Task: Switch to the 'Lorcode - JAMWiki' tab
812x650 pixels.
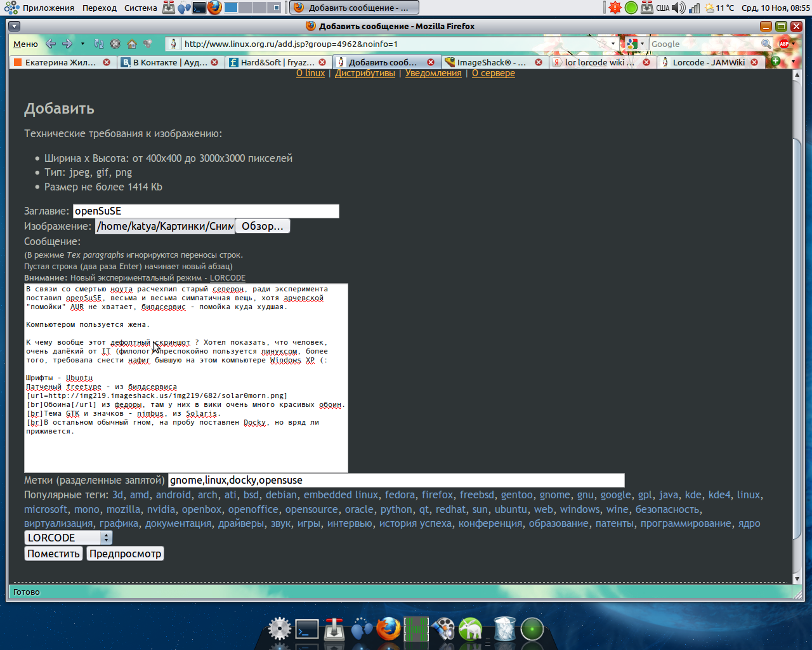Action: pyautogui.click(x=709, y=62)
